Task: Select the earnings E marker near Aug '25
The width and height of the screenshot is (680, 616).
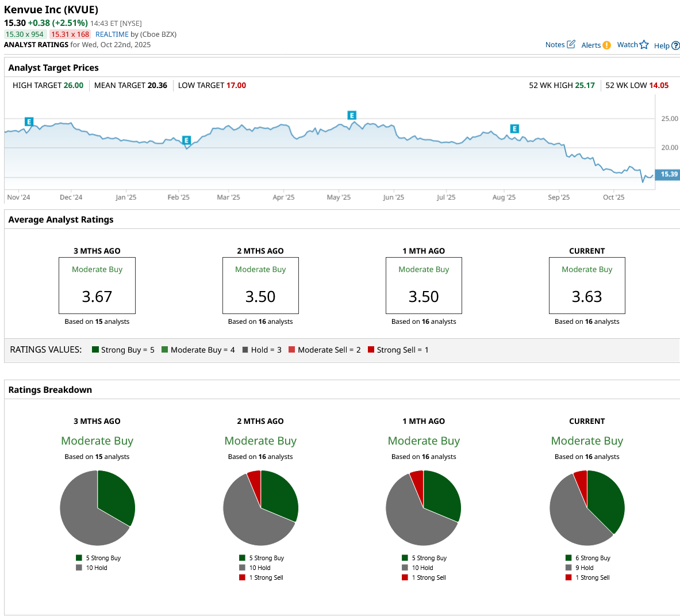Action: tap(514, 129)
